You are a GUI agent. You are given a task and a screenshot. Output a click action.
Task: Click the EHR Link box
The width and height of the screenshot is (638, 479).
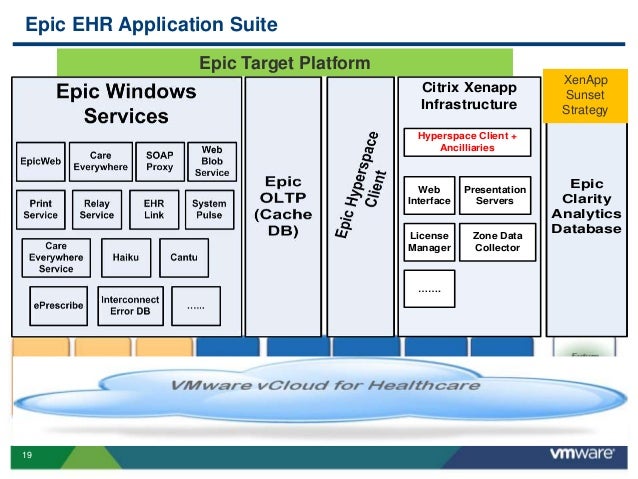pos(154,210)
